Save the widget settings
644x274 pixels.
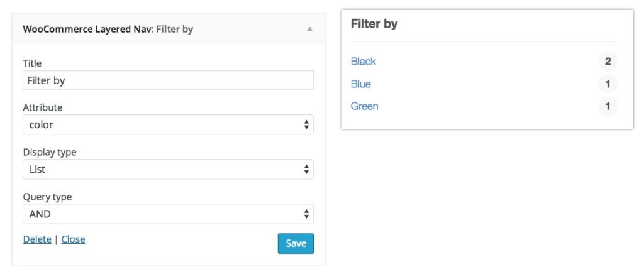tap(296, 243)
